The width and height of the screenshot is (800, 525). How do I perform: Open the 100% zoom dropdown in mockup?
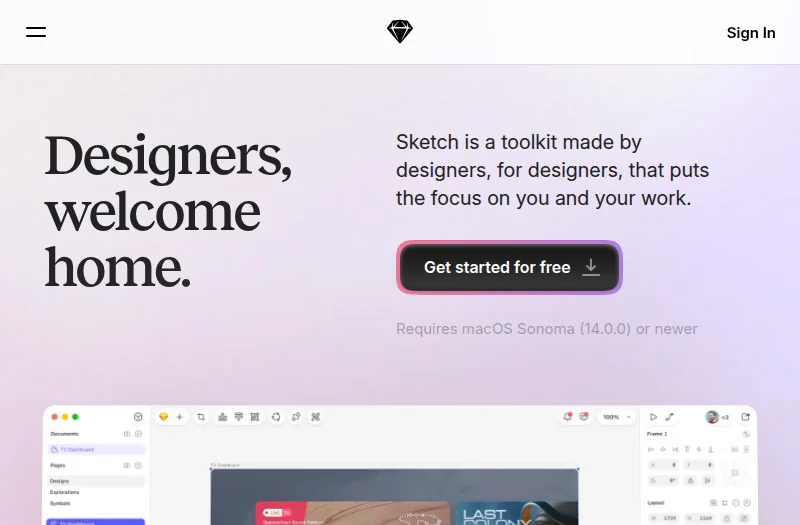pos(616,417)
